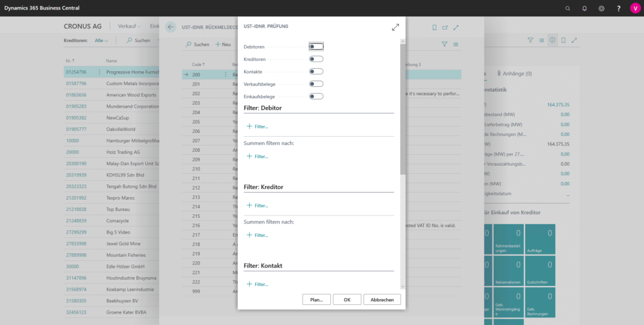The width and height of the screenshot is (644, 325).
Task: Open the search magnifier in top bar
Action: click(568, 8)
